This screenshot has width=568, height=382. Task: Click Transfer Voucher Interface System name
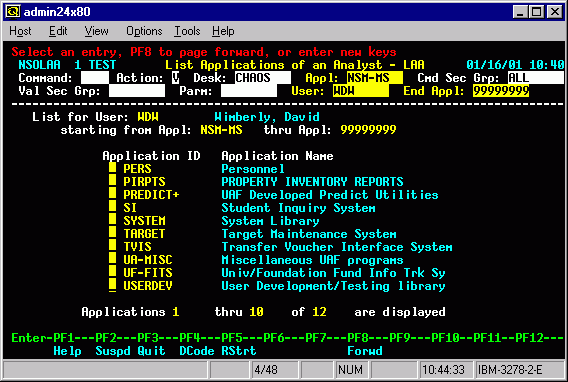(337, 247)
